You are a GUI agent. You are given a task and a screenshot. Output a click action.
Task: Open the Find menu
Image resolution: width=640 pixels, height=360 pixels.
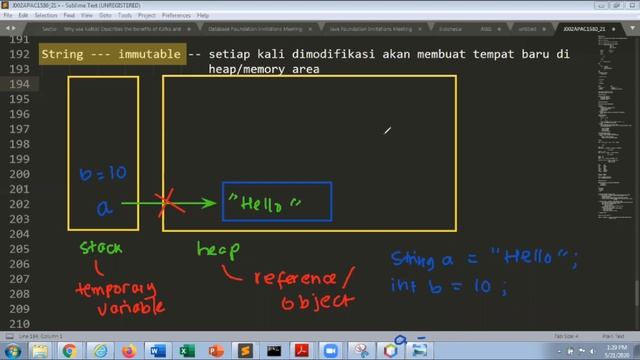click(x=69, y=16)
